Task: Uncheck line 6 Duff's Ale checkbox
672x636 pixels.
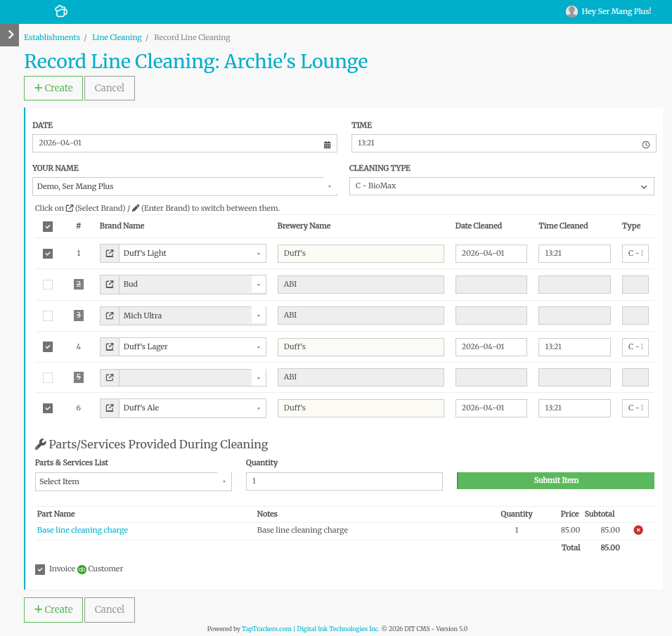Action: click(48, 408)
